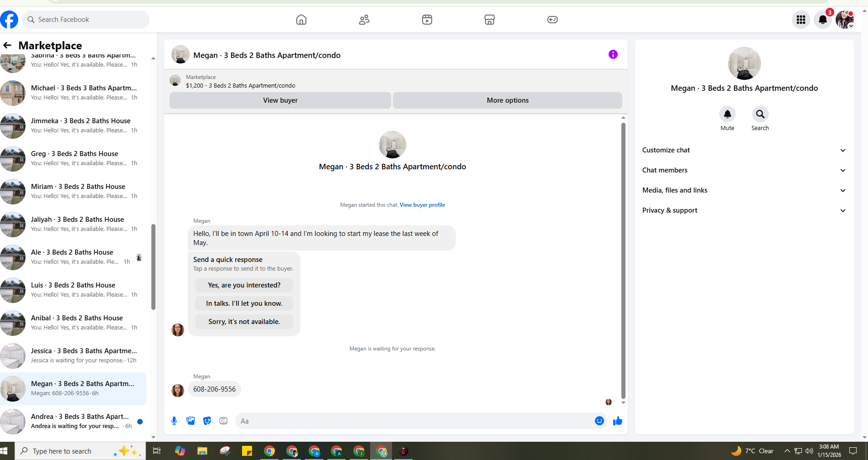Expand the Privacy & support section
The height and width of the screenshot is (460, 868).
[744, 210]
